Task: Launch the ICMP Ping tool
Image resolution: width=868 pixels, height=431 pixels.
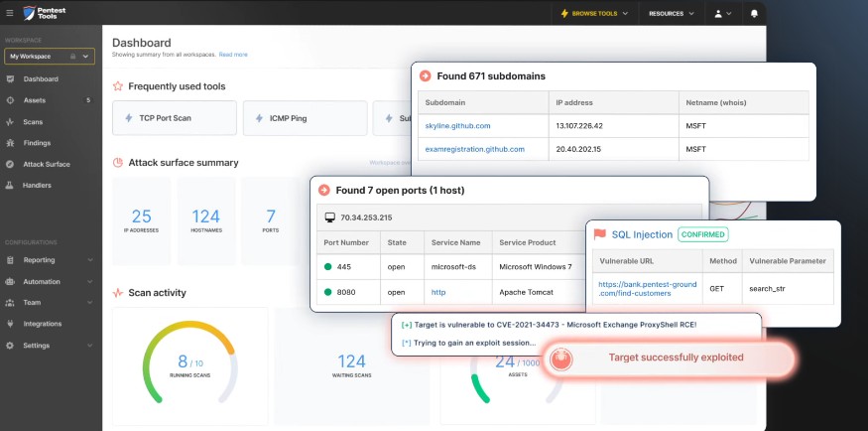Action: [x=305, y=118]
